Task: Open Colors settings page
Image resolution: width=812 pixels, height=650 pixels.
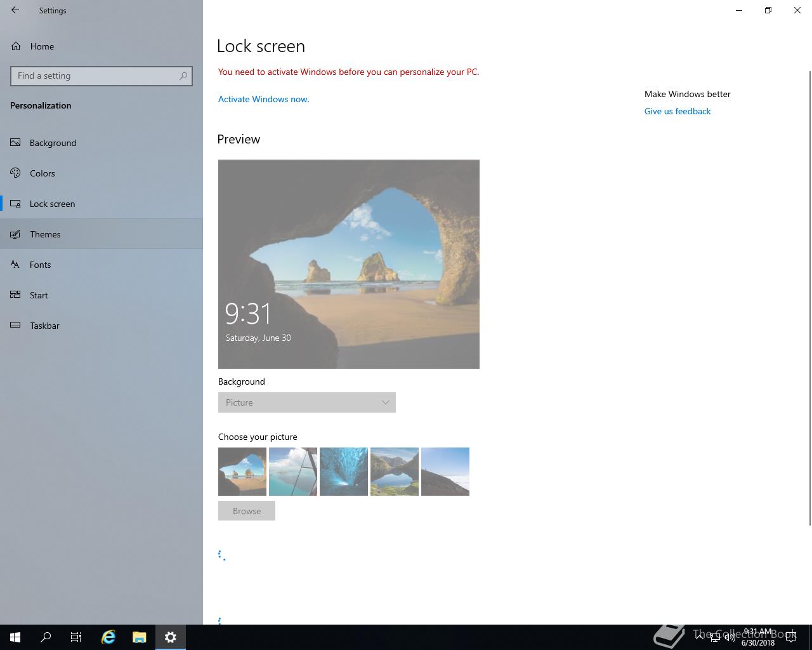Action: pos(101,173)
